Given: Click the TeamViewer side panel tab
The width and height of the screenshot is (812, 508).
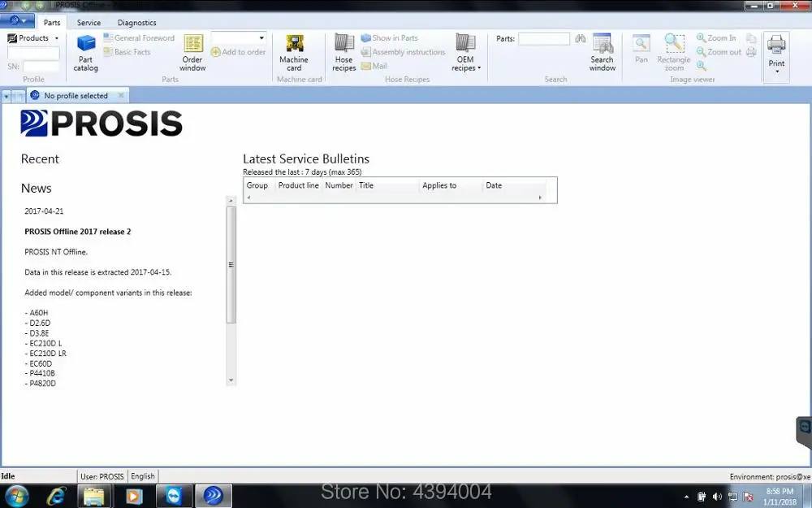Looking at the screenshot, I should click(x=804, y=431).
